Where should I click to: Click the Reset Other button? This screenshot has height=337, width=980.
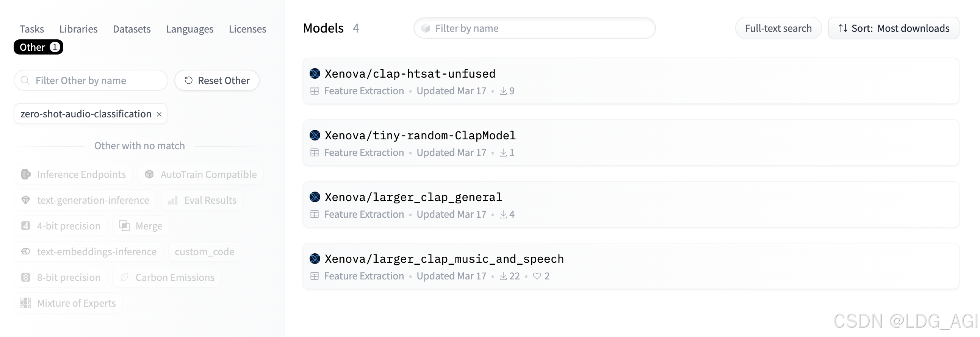click(x=217, y=80)
